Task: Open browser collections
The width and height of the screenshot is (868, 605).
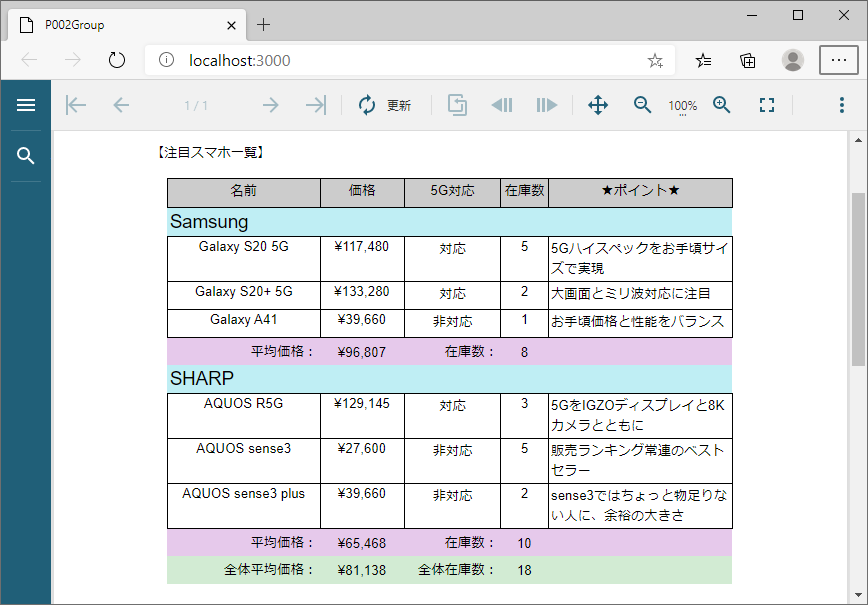Action: 748,60
